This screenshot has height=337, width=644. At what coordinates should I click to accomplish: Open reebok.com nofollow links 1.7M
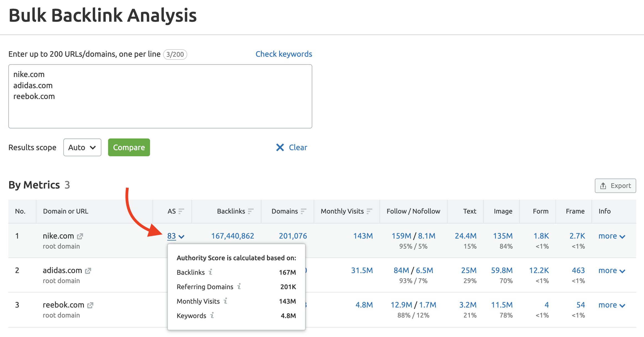(428, 305)
